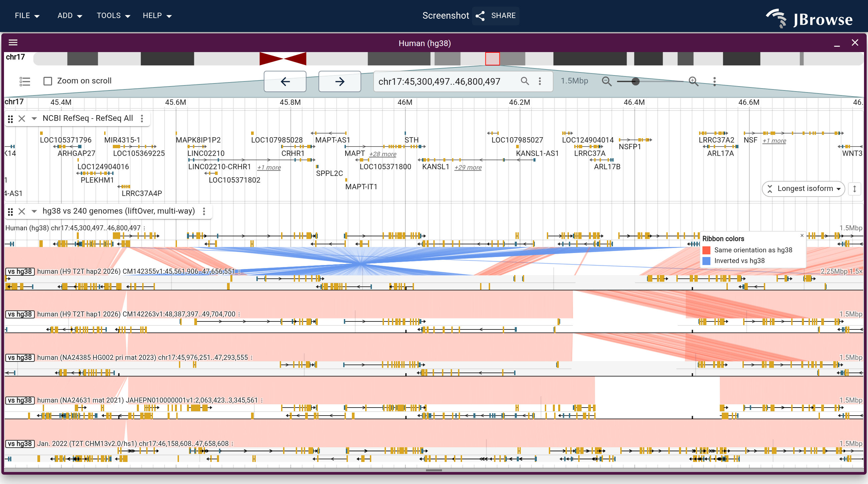
Task: Click the CRHR1 gene label
Action: [293, 153]
